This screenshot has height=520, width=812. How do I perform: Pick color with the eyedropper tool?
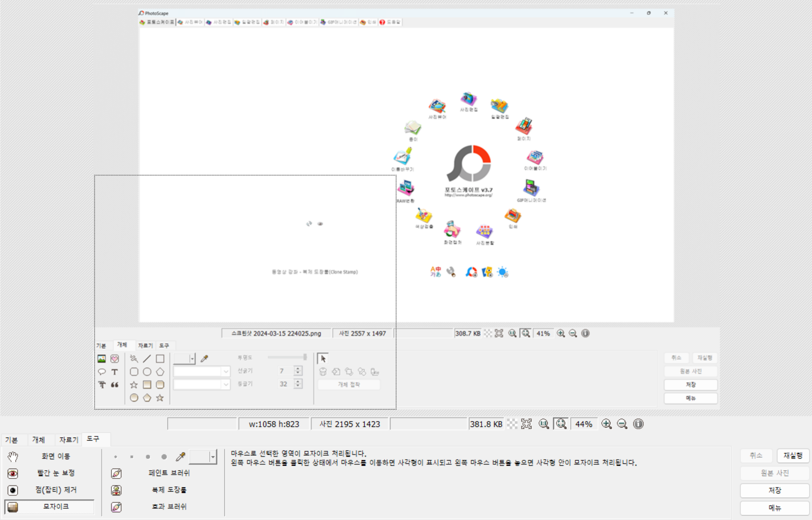point(180,457)
